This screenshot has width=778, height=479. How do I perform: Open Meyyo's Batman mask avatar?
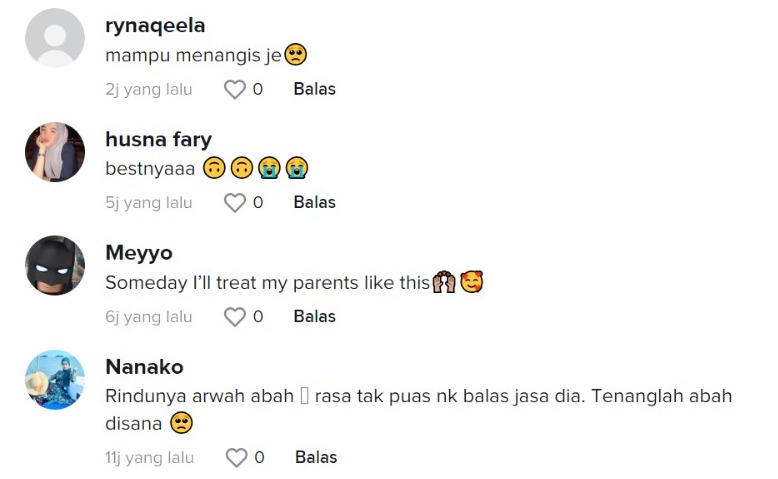pos(55,266)
